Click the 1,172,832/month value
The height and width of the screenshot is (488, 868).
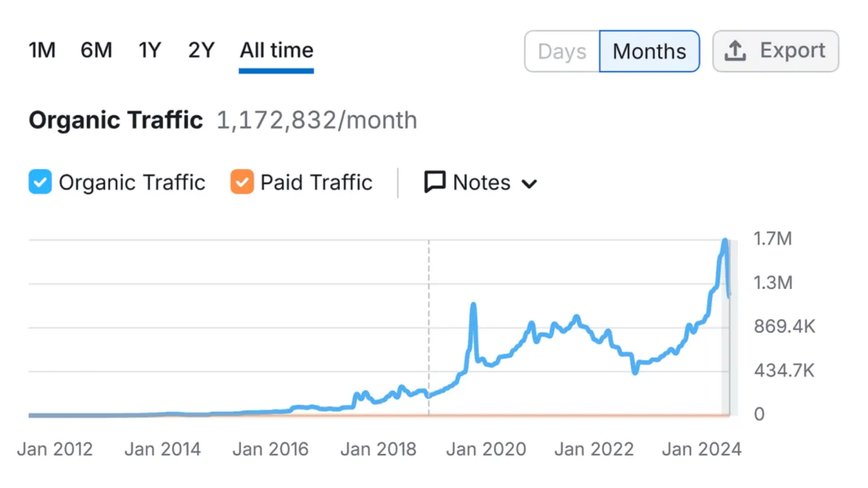pyautogui.click(x=317, y=120)
